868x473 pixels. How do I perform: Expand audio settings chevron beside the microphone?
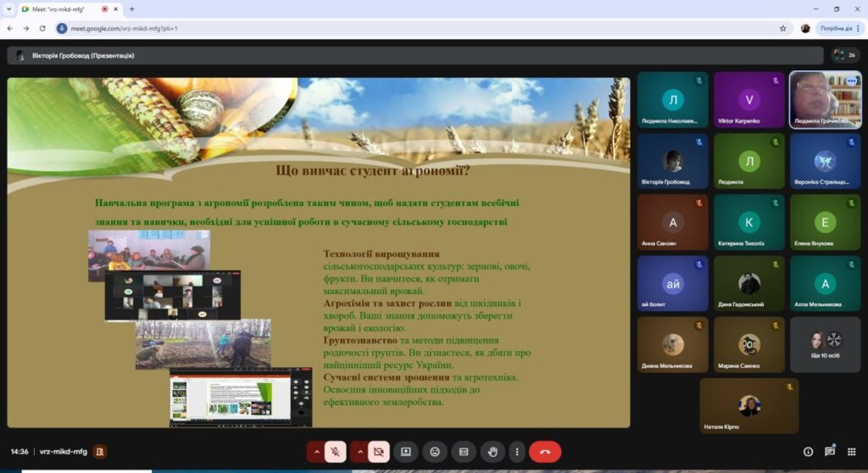click(x=316, y=452)
